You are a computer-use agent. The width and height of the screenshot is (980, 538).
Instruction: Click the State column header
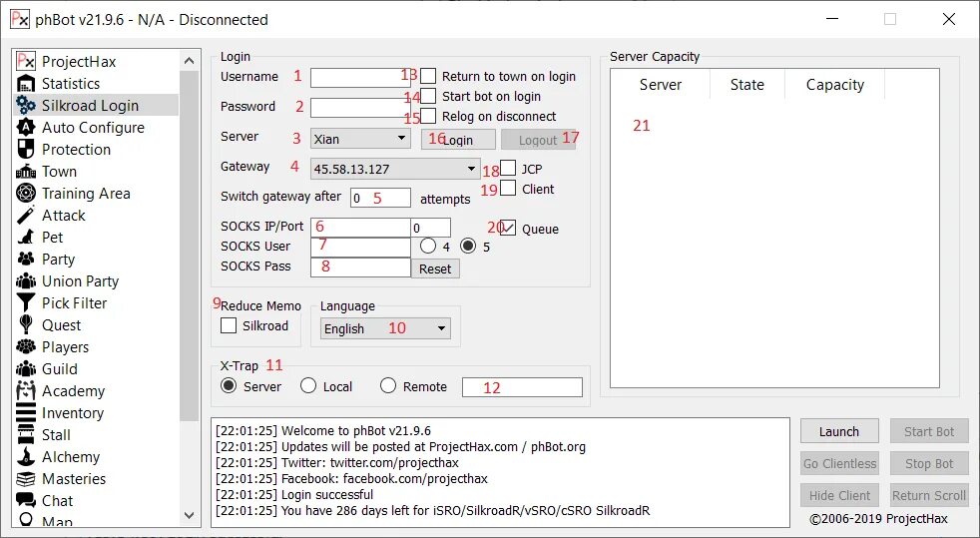(x=747, y=85)
